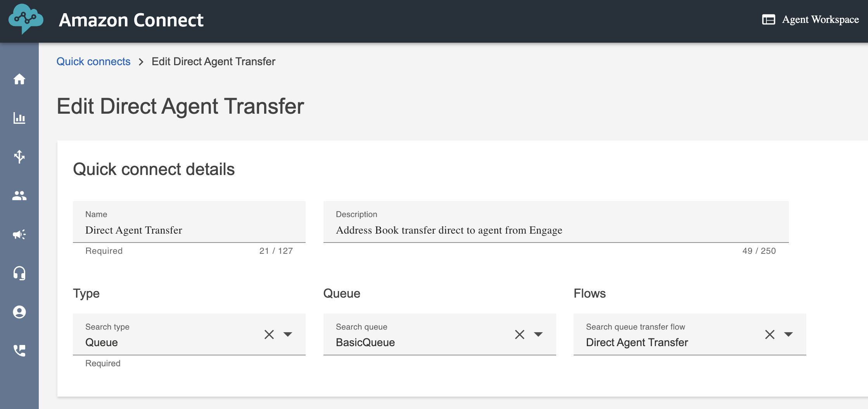
Task: Click the Edit Direct Agent Transfer breadcrumb item
Action: (x=213, y=61)
